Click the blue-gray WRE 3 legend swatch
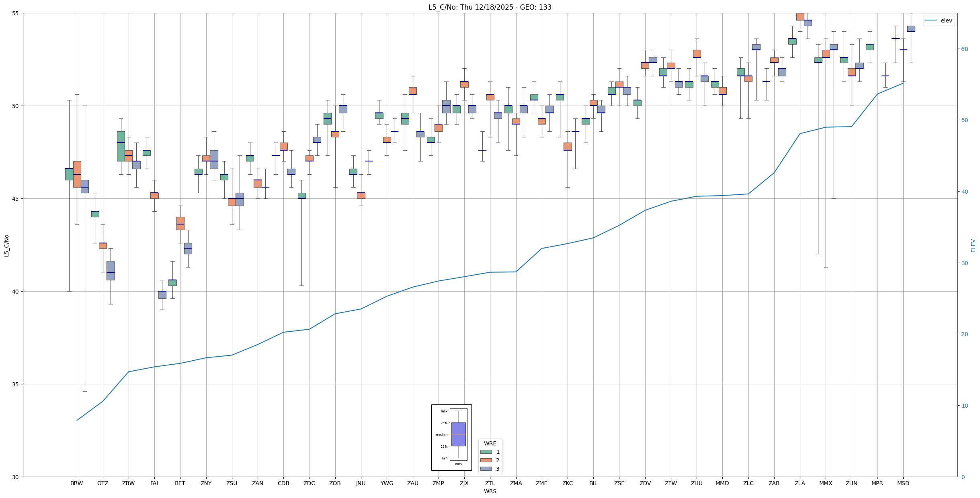980x498 pixels. (x=486, y=469)
